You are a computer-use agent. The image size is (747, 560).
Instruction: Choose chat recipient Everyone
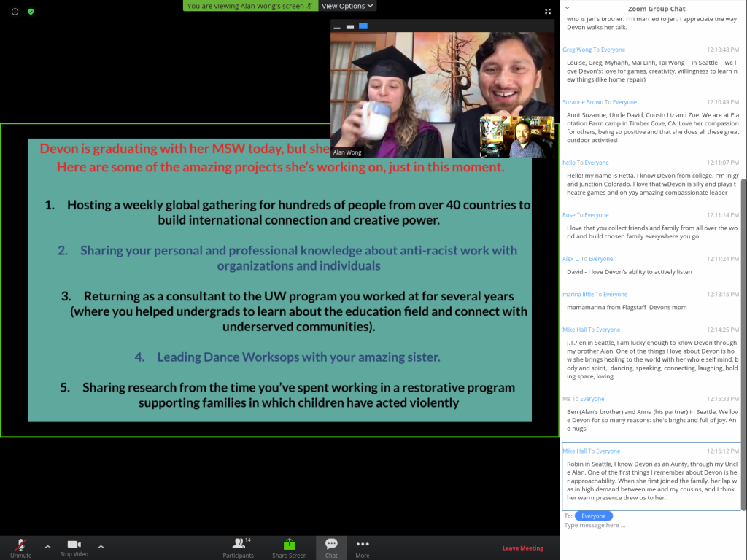click(x=593, y=516)
